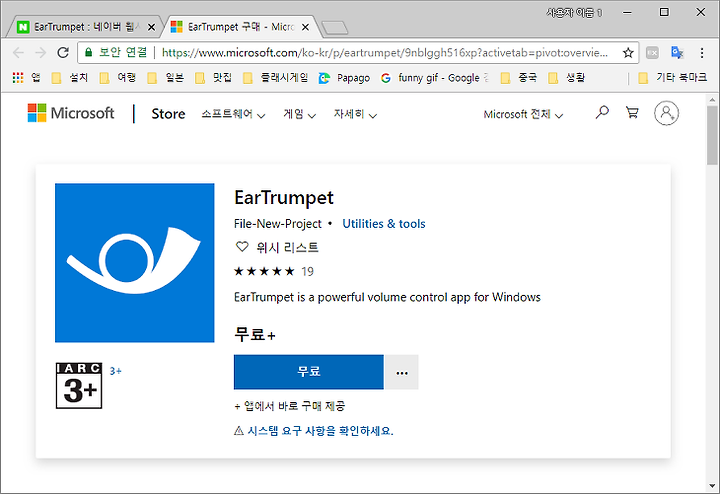
Task: Click the Microsoft logo
Action: [x=71, y=113]
